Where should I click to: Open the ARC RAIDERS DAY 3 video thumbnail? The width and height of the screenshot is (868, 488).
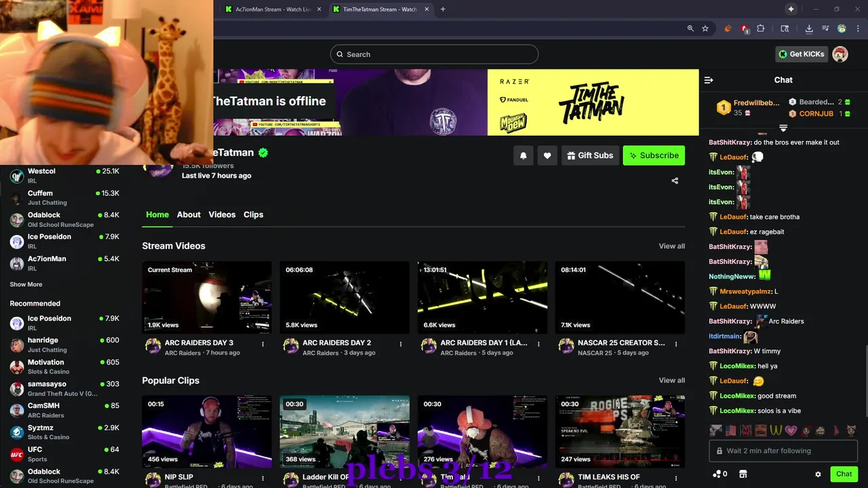pos(207,298)
